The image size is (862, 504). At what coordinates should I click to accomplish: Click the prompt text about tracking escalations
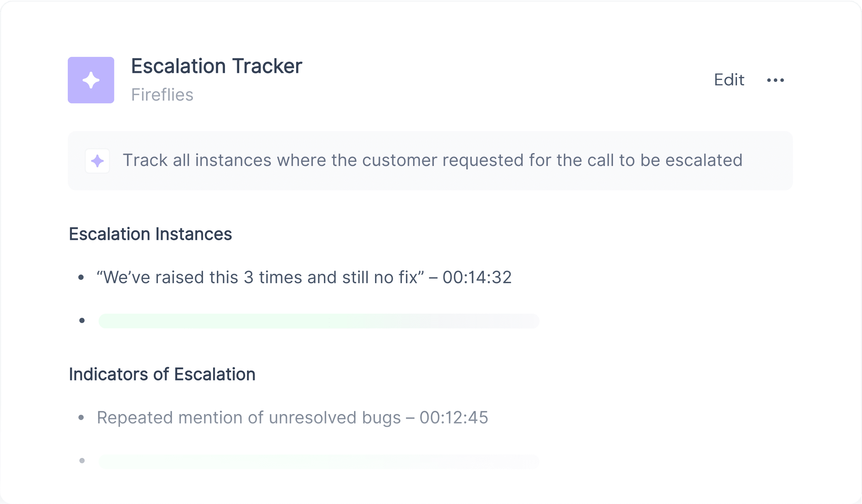pos(432,160)
